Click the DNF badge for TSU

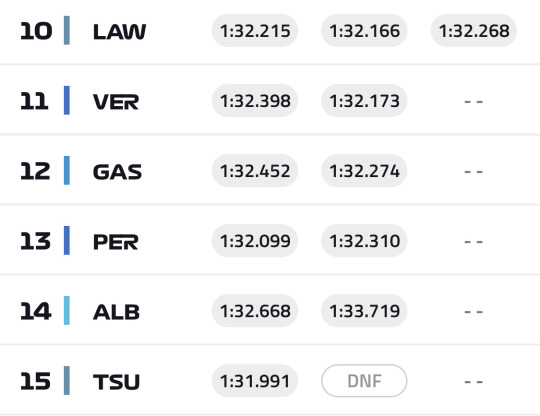[x=364, y=381]
